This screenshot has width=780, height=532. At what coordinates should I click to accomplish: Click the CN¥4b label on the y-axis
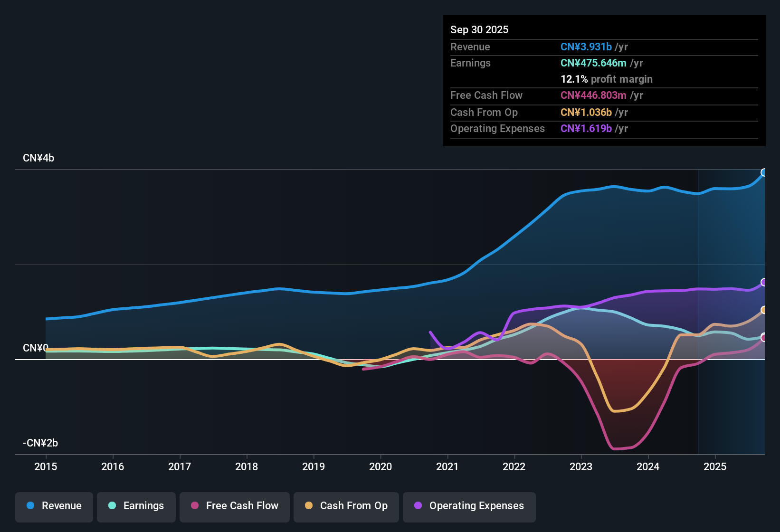pos(38,158)
